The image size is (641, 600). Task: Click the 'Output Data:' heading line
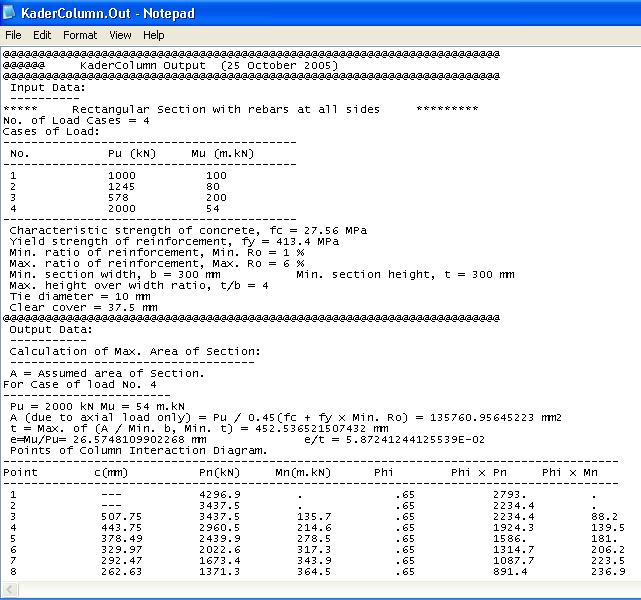click(x=51, y=329)
